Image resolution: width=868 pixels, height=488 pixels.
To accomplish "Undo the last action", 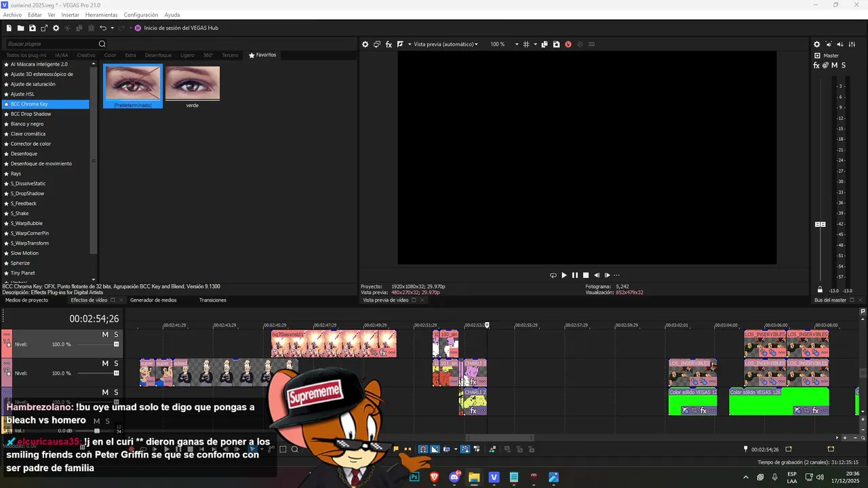I will [x=102, y=28].
